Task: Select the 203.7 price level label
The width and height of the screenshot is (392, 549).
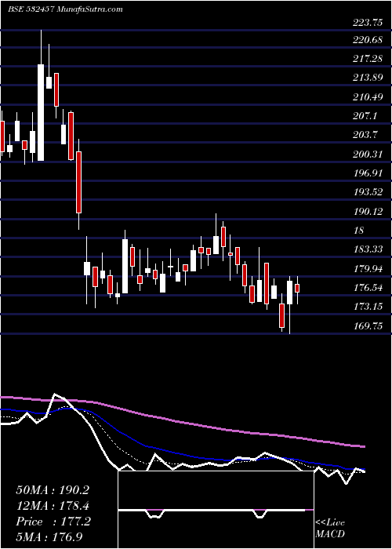Action: (365, 135)
